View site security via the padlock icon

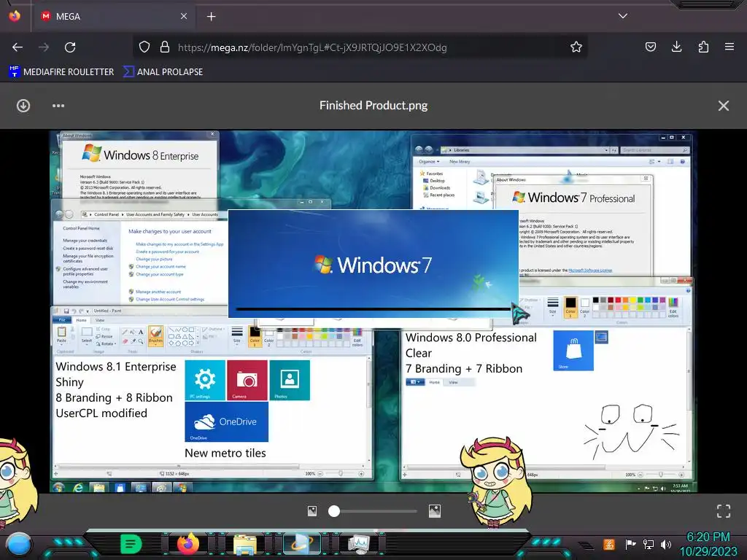(165, 47)
